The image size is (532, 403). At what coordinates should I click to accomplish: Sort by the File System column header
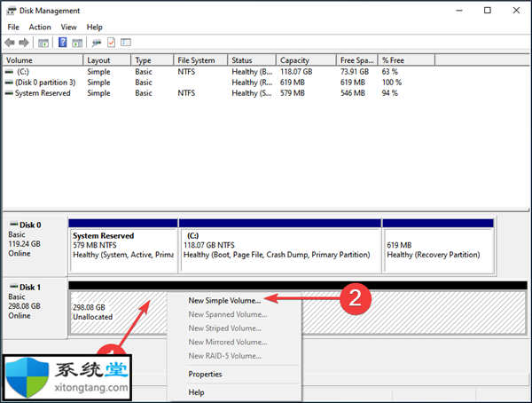click(200, 60)
